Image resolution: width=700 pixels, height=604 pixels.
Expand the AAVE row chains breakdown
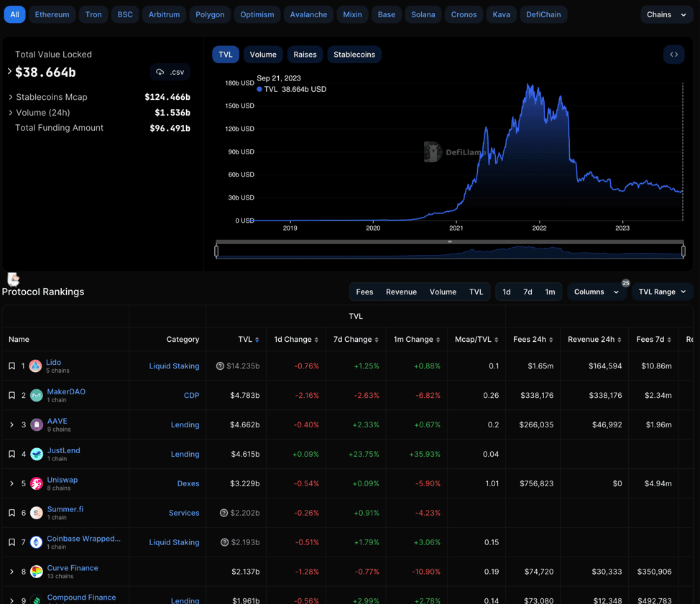11,425
